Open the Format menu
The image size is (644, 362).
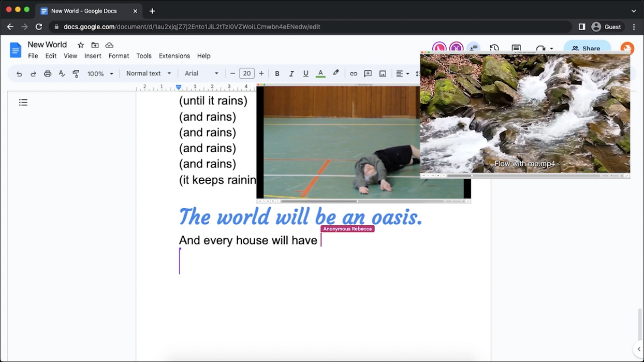click(x=119, y=56)
